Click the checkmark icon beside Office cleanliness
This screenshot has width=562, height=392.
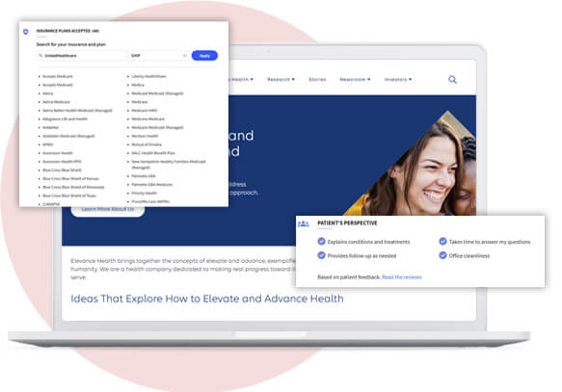tap(443, 255)
